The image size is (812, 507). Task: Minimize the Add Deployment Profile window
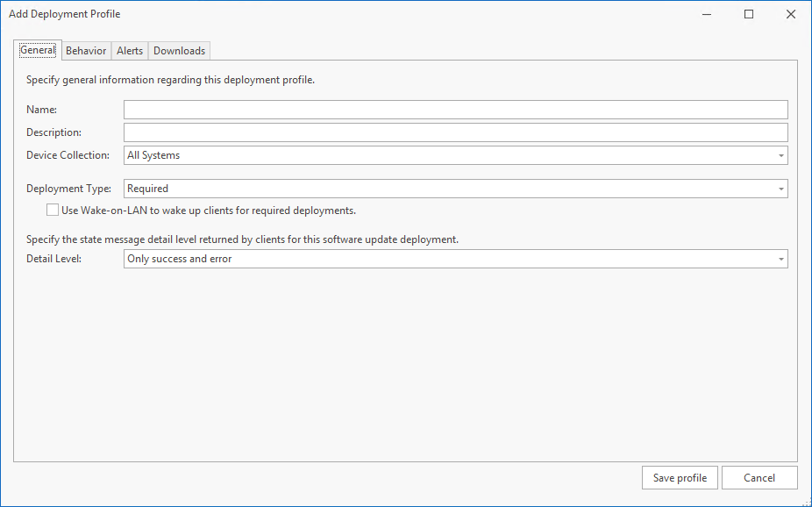tap(708, 14)
